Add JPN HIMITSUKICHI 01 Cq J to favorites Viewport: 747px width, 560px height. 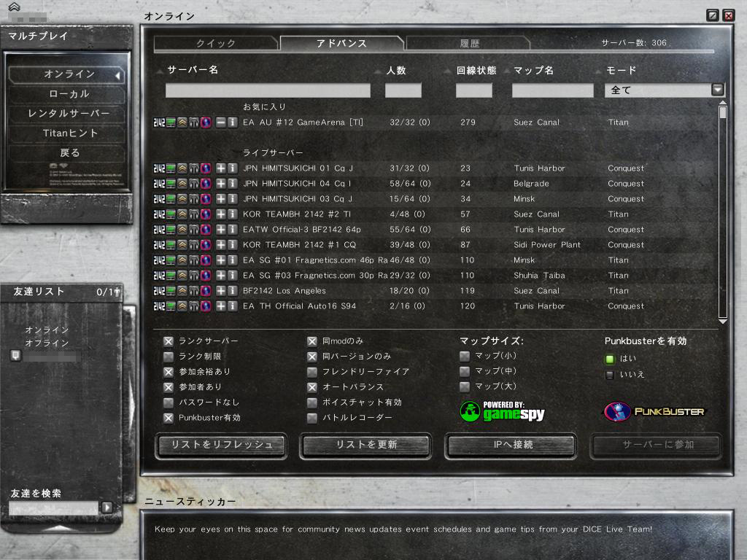(x=220, y=168)
